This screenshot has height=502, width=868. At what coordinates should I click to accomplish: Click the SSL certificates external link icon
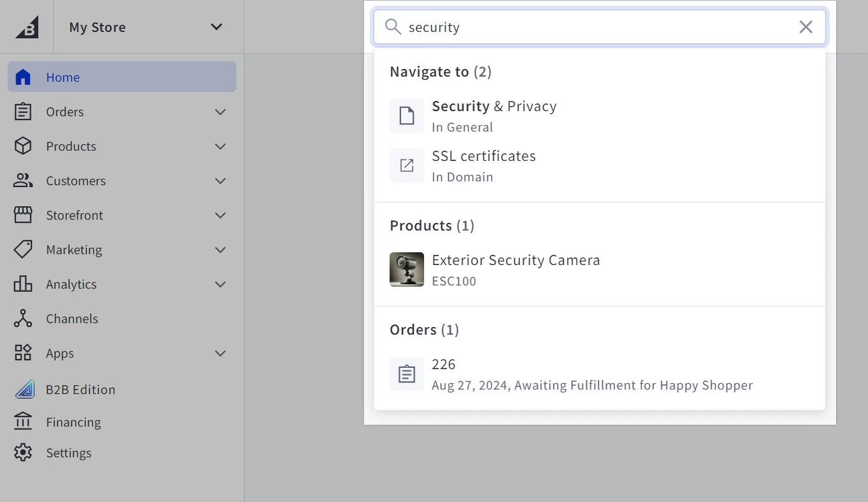click(407, 165)
